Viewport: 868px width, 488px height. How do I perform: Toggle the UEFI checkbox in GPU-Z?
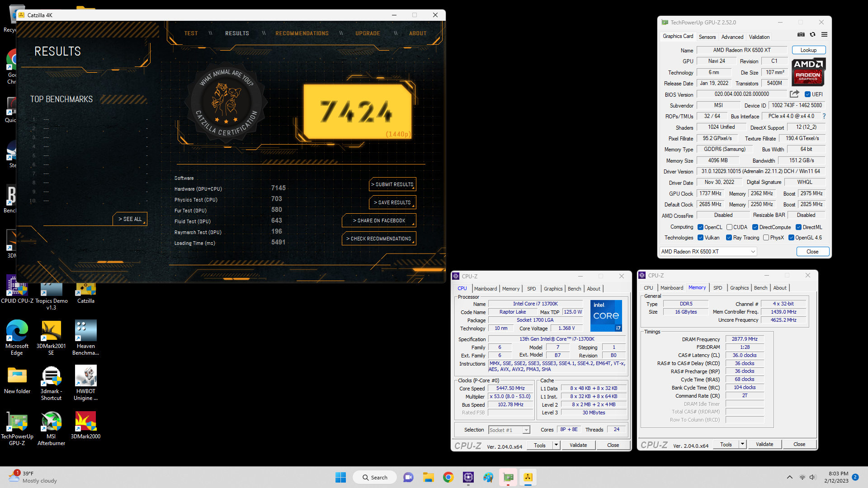click(x=807, y=94)
